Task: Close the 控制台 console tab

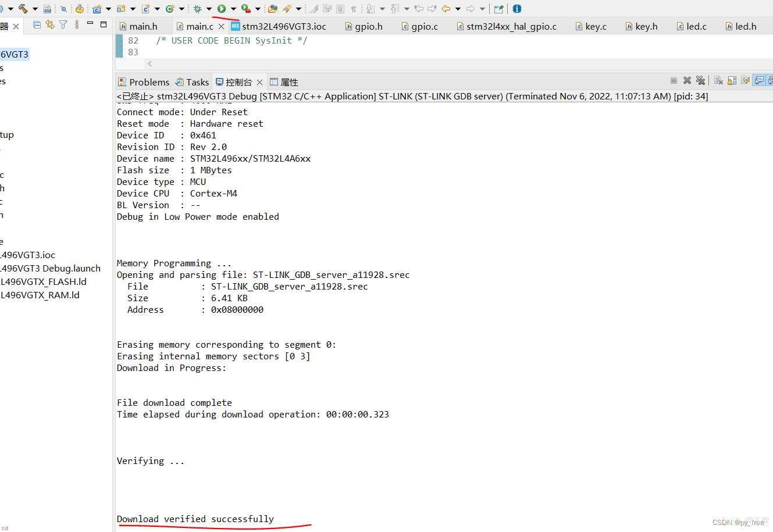Action: coord(260,83)
